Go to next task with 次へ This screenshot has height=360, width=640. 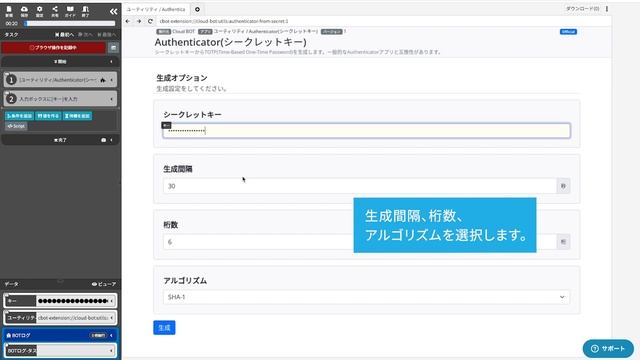tap(85, 35)
